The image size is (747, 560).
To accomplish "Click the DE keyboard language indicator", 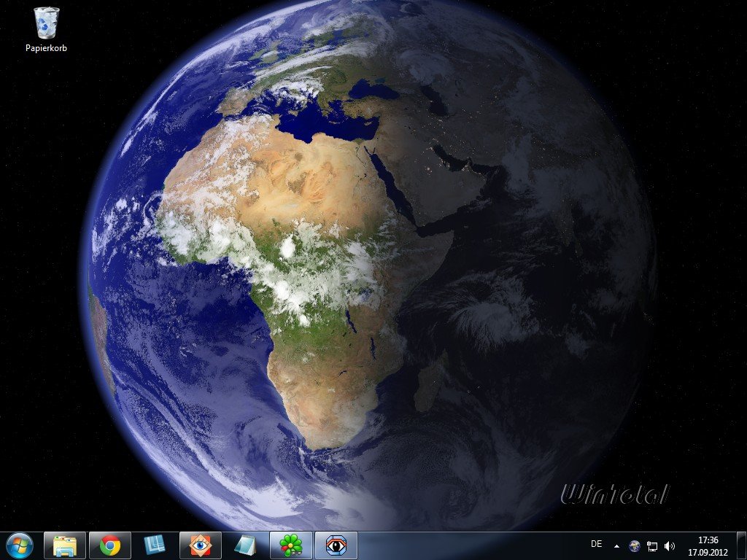I will click(x=596, y=544).
